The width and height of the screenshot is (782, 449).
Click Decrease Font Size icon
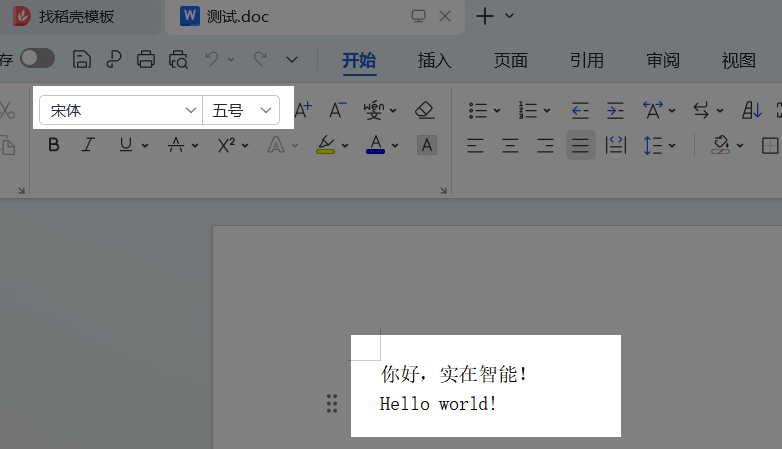[338, 109]
